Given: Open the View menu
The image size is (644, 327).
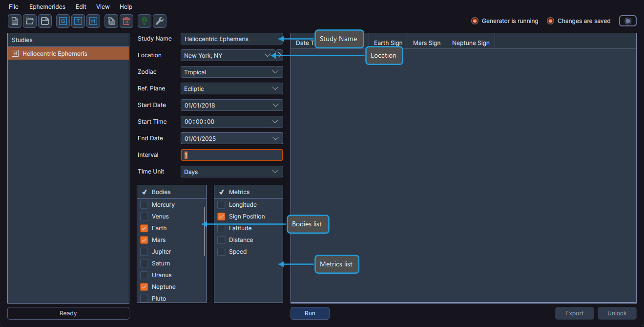Looking at the screenshot, I should [103, 6].
